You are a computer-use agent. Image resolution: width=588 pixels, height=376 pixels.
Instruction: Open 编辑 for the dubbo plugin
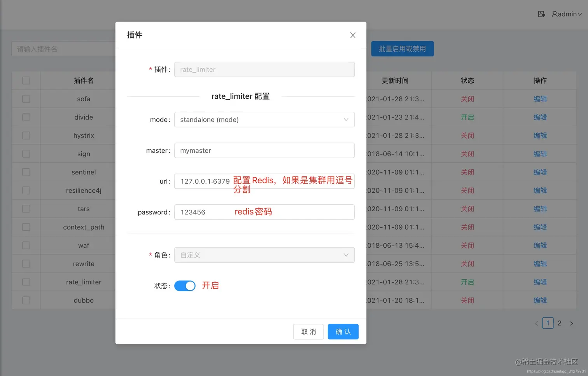click(540, 300)
